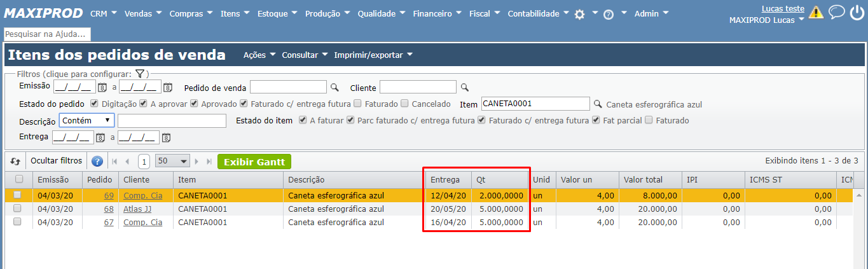Click the Exibir Gantt button
Image resolution: width=868 pixels, height=269 pixels.
tap(254, 162)
